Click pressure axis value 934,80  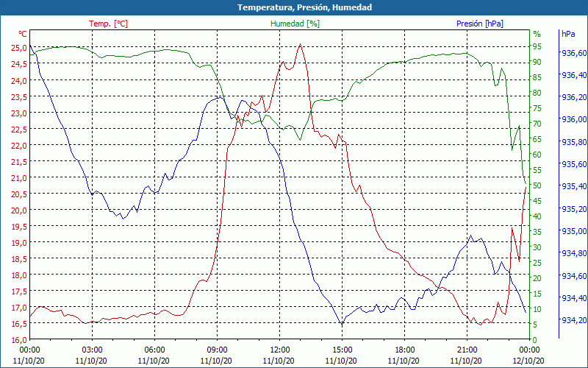pyautogui.click(x=573, y=253)
